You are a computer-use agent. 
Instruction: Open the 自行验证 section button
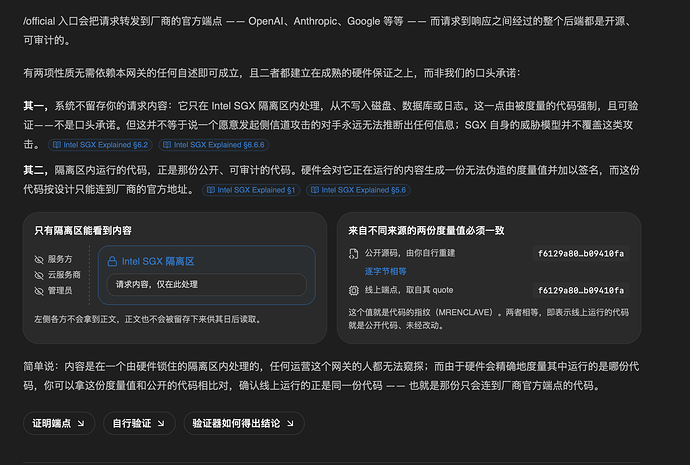tap(139, 423)
